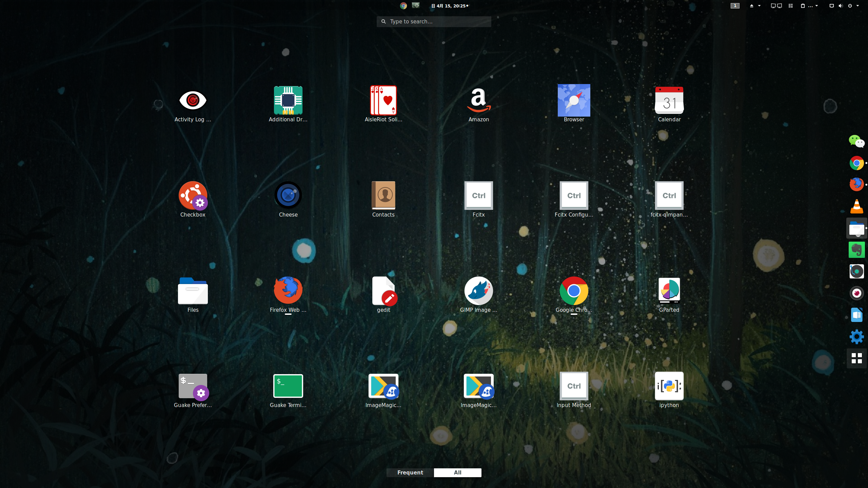The width and height of the screenshot is (868, 488).
Task: Click the volume speaker icon in top bar
Action: click(x=841, y=6)
